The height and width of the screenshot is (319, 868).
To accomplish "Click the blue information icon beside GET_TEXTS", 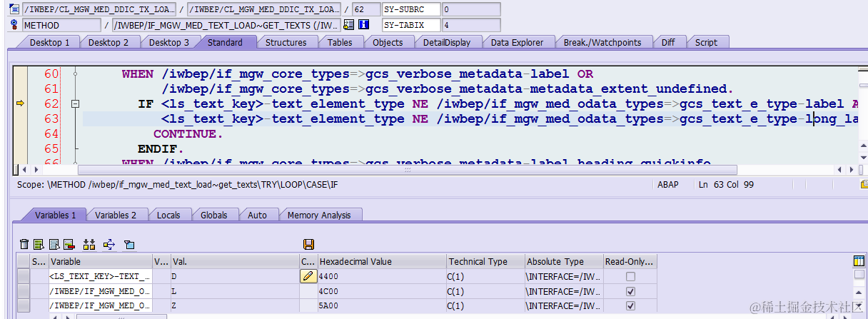I will coord(363,25).
